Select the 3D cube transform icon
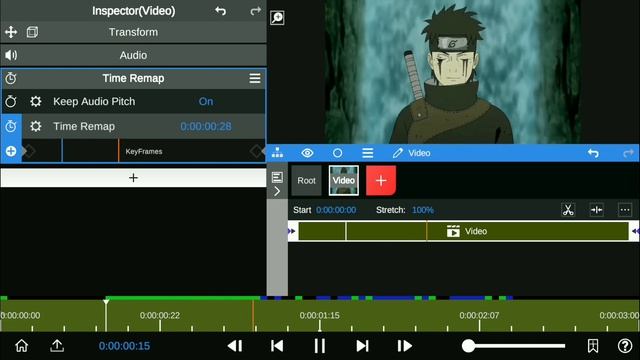Image resolution: width=640 pixels, height=360 pixels. click(x=32, y=32)
